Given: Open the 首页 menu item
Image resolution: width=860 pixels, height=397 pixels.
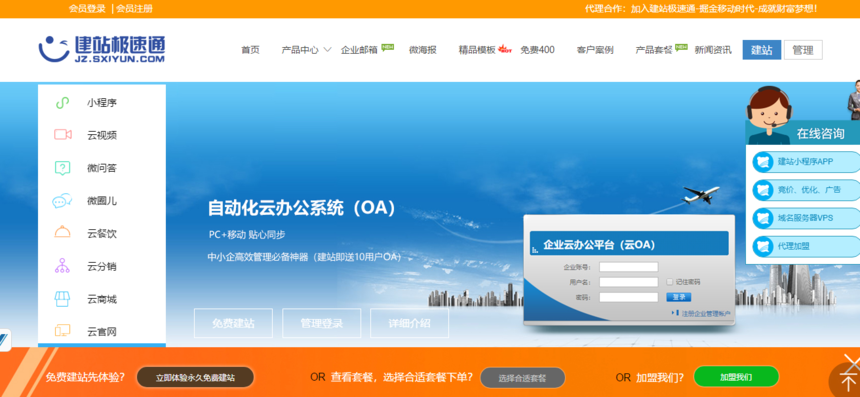Looking at the screenshot, I should [x=250, y=50].
